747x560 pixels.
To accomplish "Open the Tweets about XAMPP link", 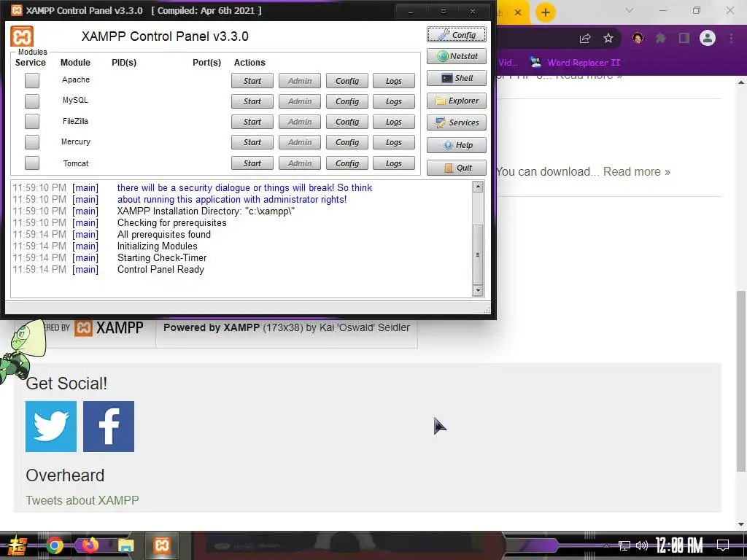I will pos(82,500).
